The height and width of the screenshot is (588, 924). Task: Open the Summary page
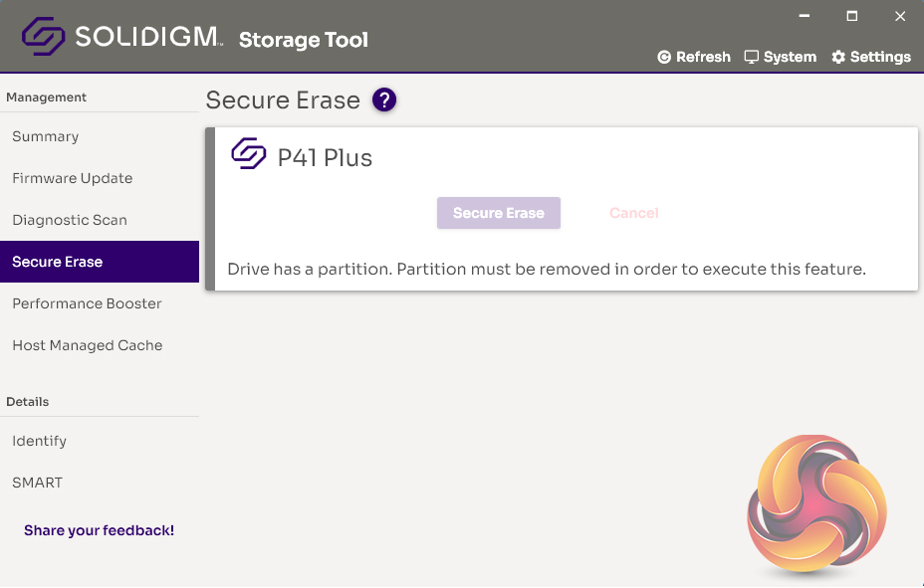coord(46,136)
